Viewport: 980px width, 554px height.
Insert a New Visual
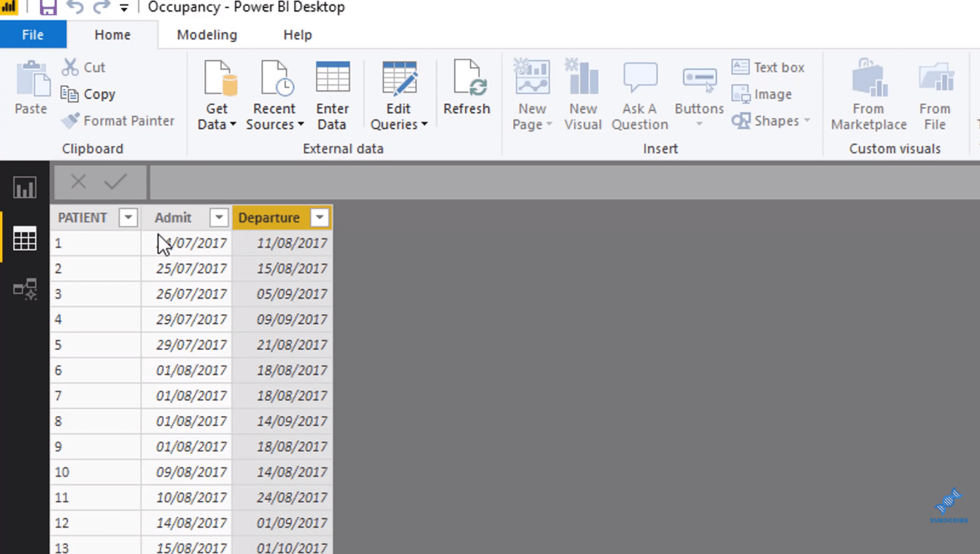pos(583,96)
